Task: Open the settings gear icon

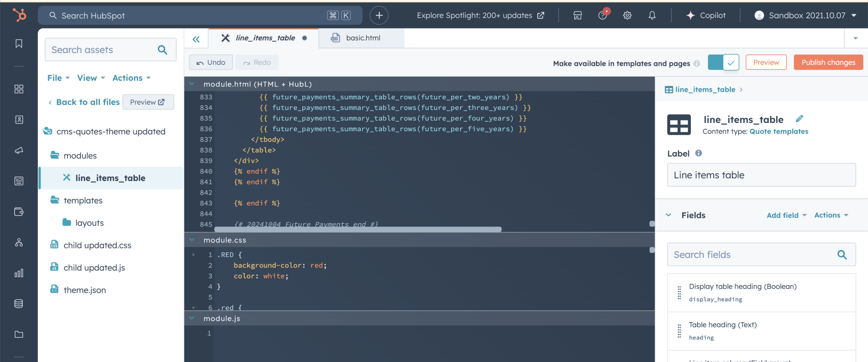Action: (627, 15)
